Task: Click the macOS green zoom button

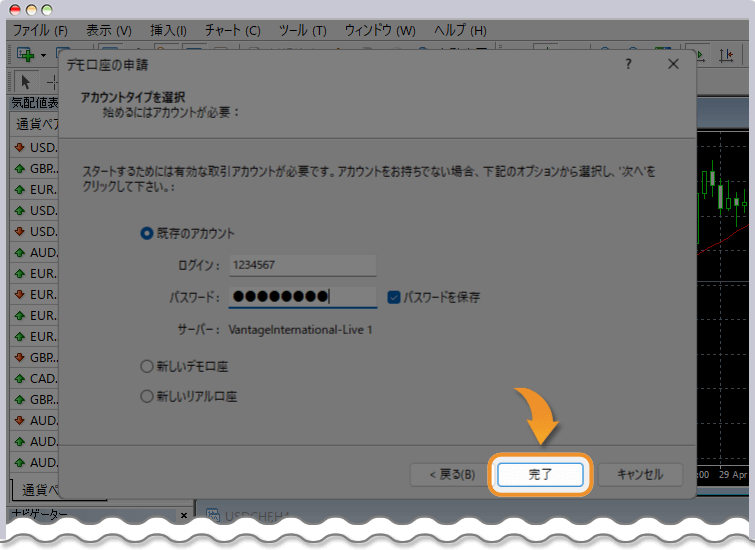Action: click(47, 10)
